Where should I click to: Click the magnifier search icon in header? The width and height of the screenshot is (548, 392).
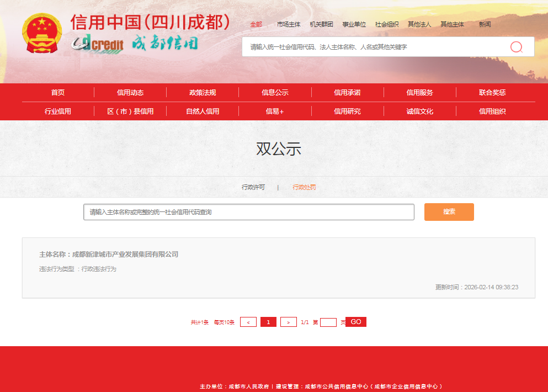point(516,47)
